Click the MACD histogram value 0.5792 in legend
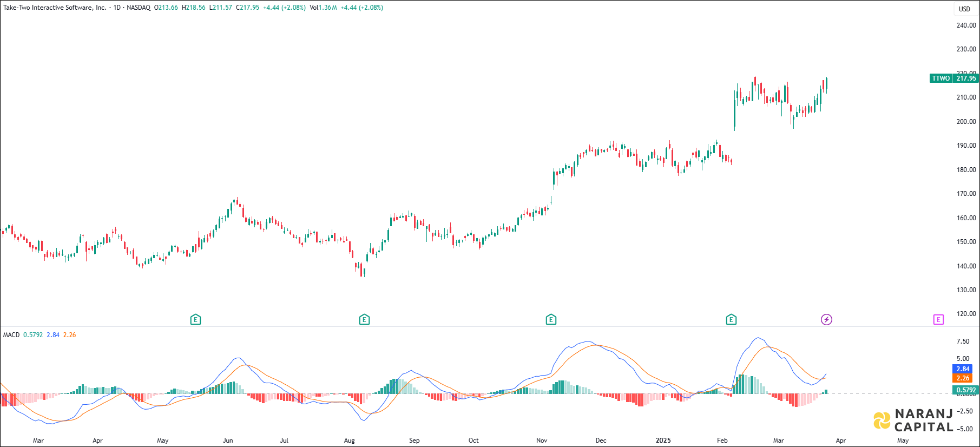 [33, 335]
